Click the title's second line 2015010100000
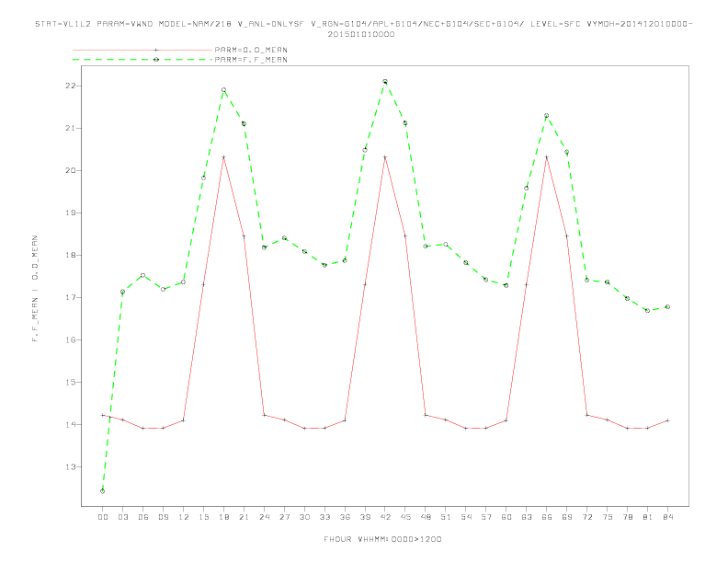728x563 pixels. pos(361,34)
